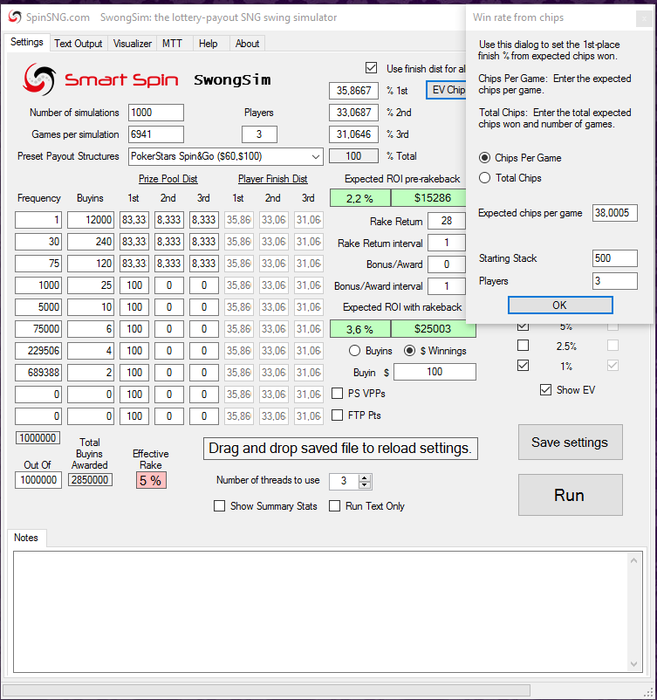Click the Games per simulation field
The width and height of the screenshot is (657, 700).
coord(156,134)
